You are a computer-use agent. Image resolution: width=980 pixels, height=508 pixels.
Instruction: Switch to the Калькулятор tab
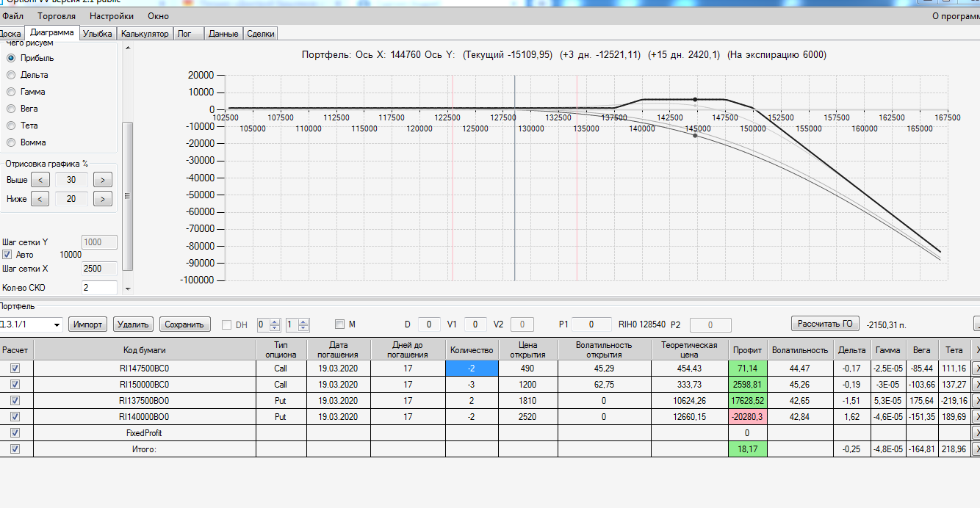(x=145, y=34)
